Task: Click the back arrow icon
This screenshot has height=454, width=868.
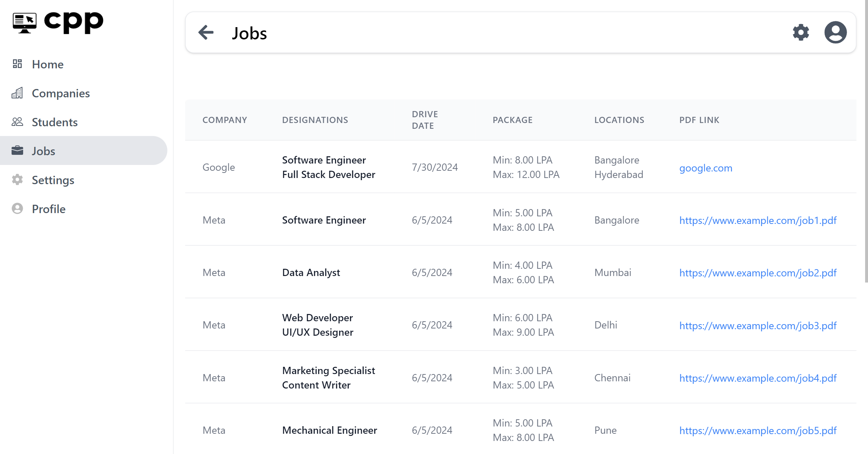Action: click(x=206, y=33)
